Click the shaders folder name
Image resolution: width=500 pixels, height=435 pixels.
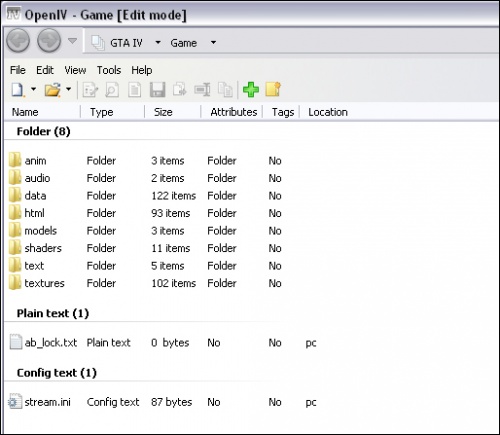click(43, 248)
